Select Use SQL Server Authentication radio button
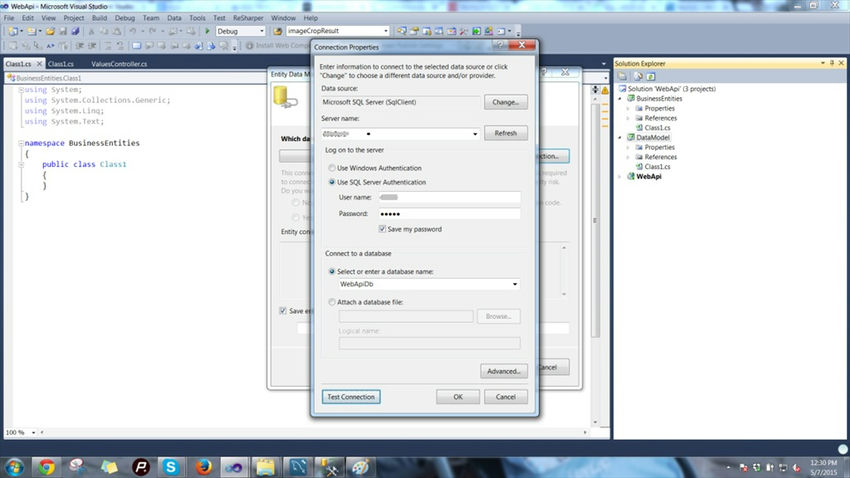850x478 pixels. (332, 182)
